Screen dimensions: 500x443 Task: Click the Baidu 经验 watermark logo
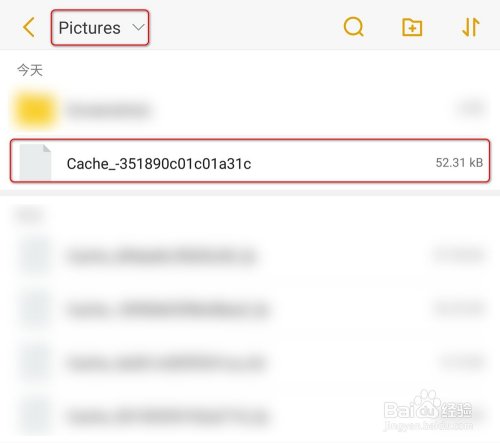pos(428,410)
